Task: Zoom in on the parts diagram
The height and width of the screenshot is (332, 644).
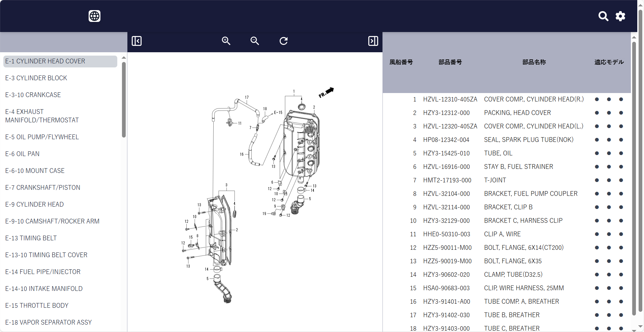Action: point(226,41)
